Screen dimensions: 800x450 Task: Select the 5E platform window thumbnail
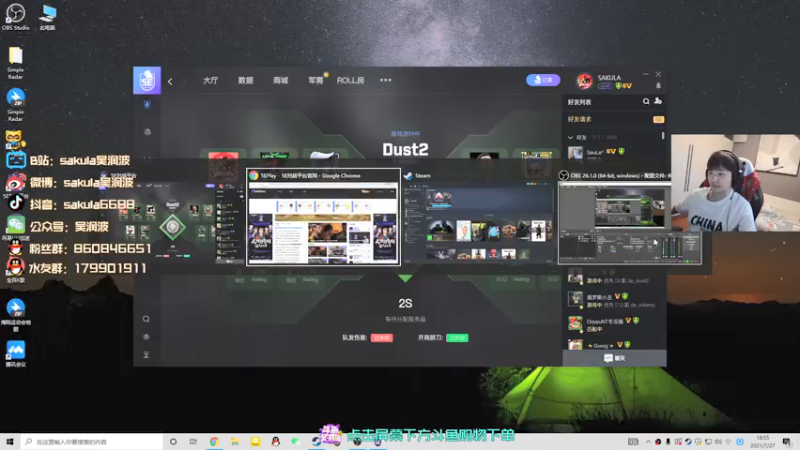coord(172,217)
